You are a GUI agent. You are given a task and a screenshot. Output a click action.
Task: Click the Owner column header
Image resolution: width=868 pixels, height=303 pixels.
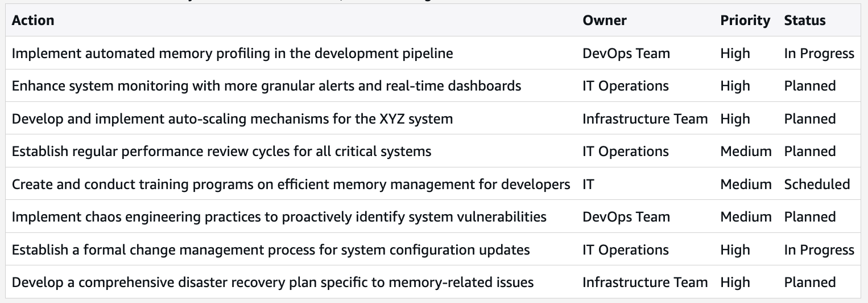(605, 21)
